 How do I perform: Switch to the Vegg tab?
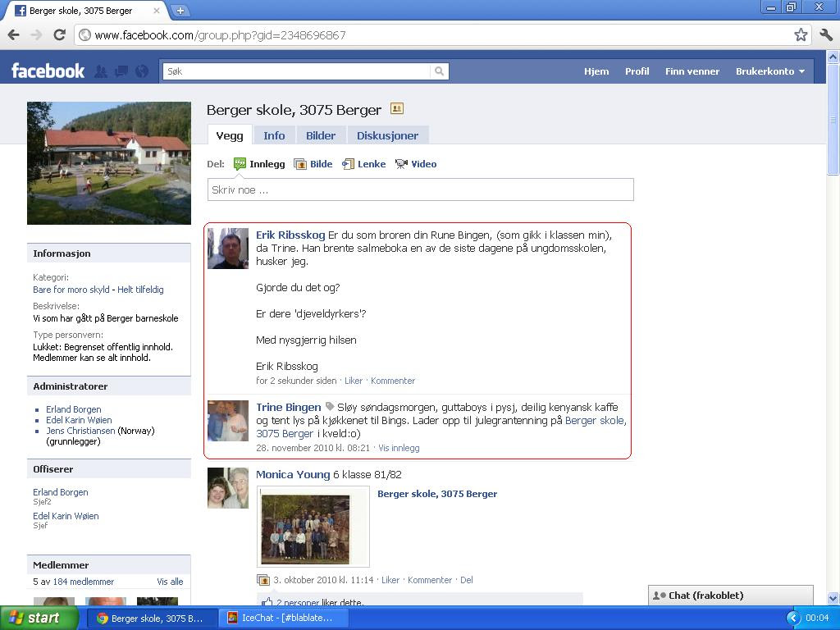click(230, 135)
